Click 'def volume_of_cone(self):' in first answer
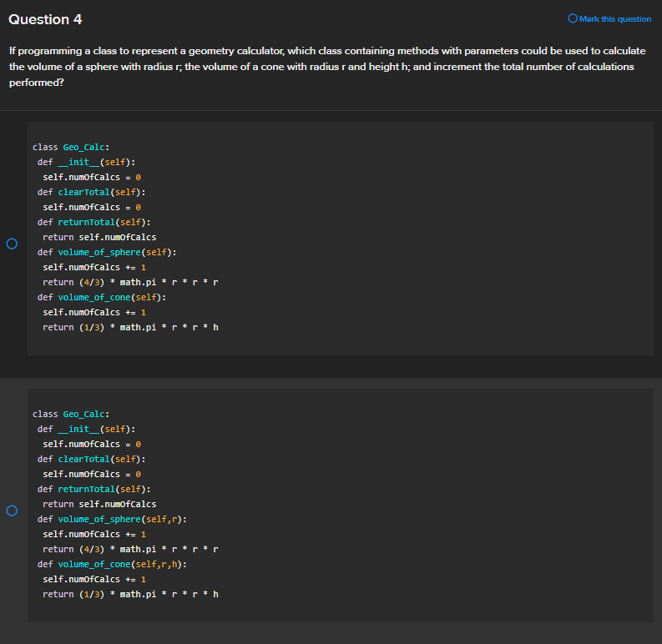Screen dimensions: 662x644 [102, 297]
